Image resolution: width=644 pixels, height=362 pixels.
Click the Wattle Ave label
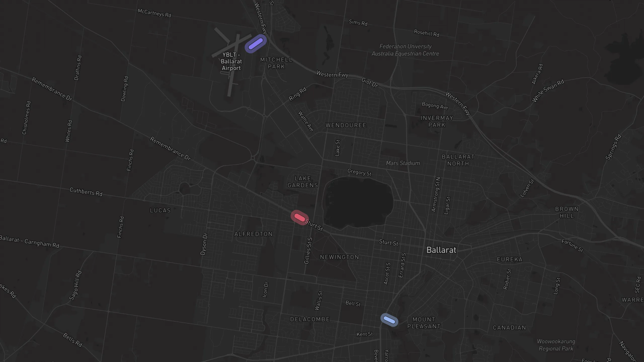[x=306, y=121]
